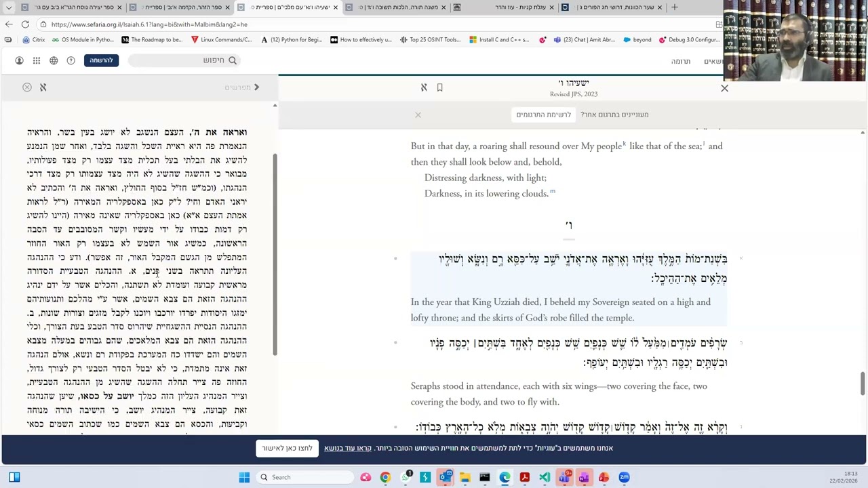This screenshot has width=868, height=488.
Task: Open text display settings in commentary panel
Action: point(43,87)
